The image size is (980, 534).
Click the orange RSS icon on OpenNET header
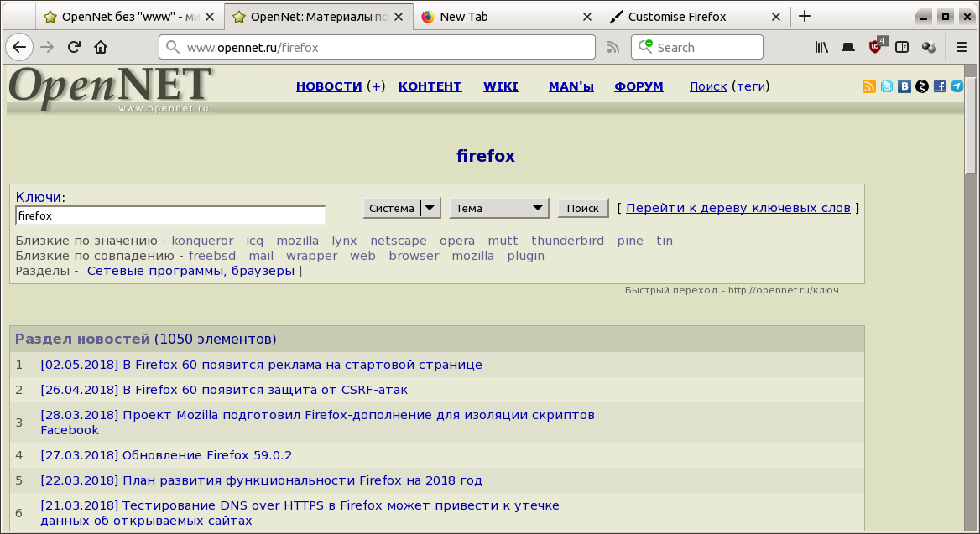[x=868, y=86]
